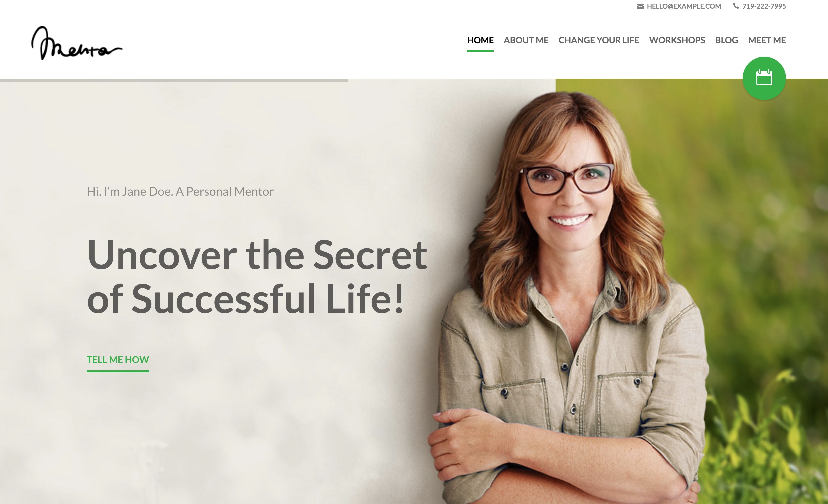828x504 pixels.
Task: Select CHANGE YOUR LIFE in navigation
Action: [599, 40]
